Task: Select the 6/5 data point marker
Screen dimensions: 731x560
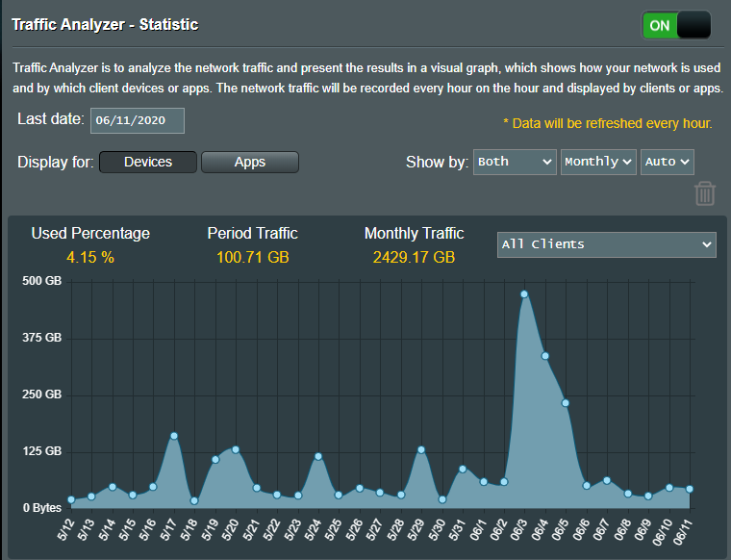Action: click(566, 403)
